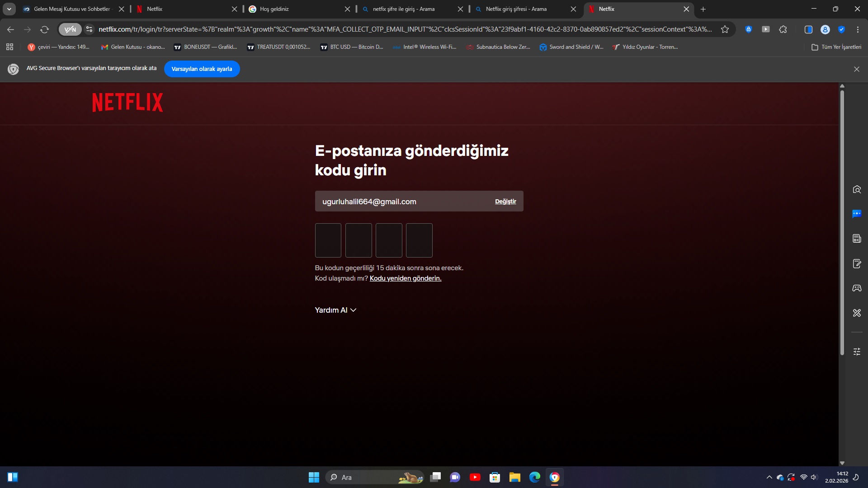Image resolution: width=868 pixels, height=488 pixels.
Task: Open the sidebar chat bubble icon
Action: (857, 214)
